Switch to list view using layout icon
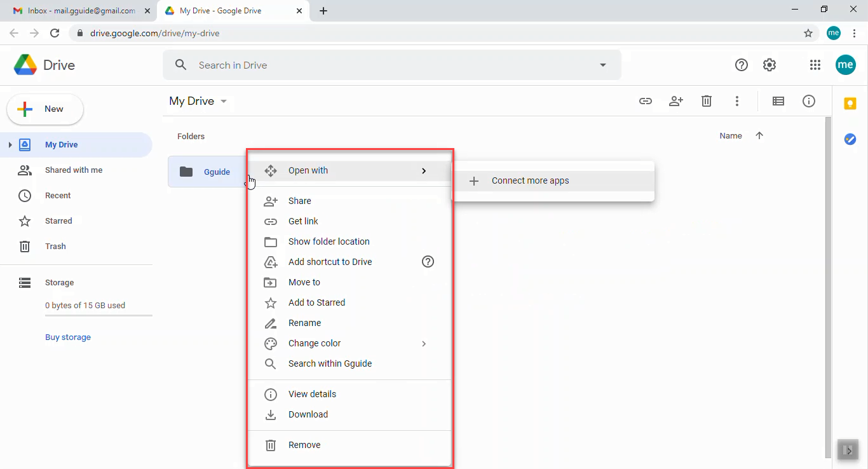The width and height of the screenshot is (868, 469). point(778,101)
